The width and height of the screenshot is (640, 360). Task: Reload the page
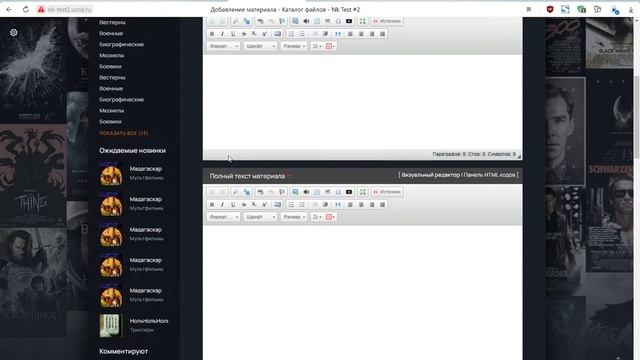click(x=25, y=9)
